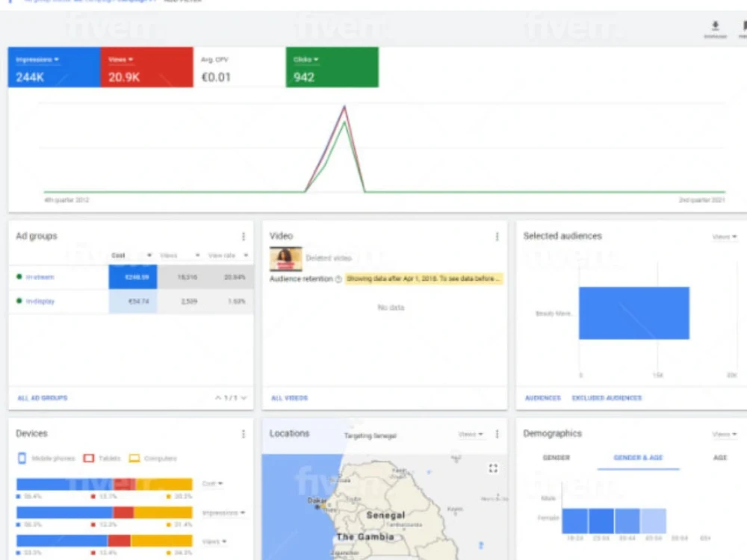Switch to the Gender demographics tab

pos(556,458)
